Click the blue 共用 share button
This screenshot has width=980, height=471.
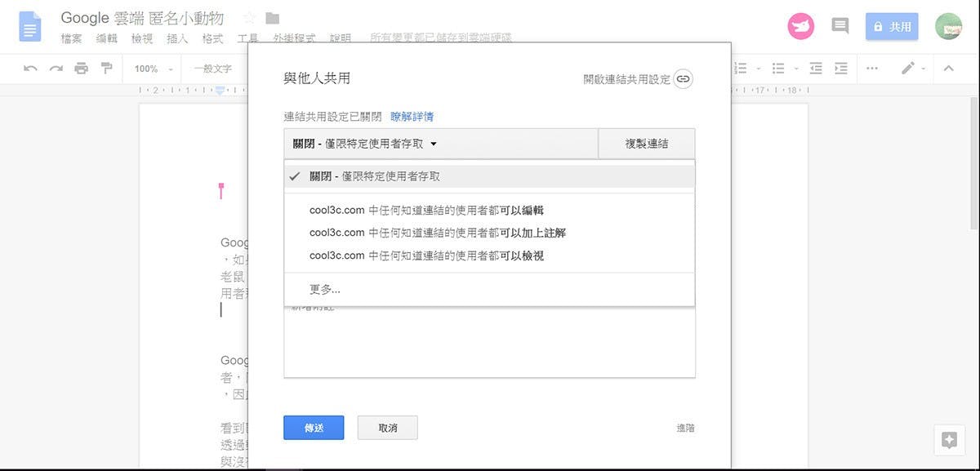pyautogui.click(x=892, y=27)
